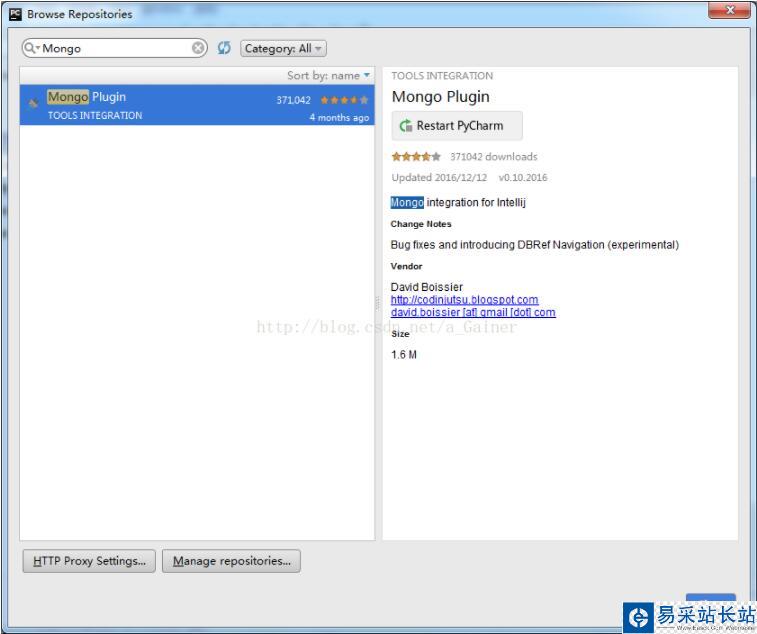Open HTTP Proxy Settings dialog

[89, 561]
